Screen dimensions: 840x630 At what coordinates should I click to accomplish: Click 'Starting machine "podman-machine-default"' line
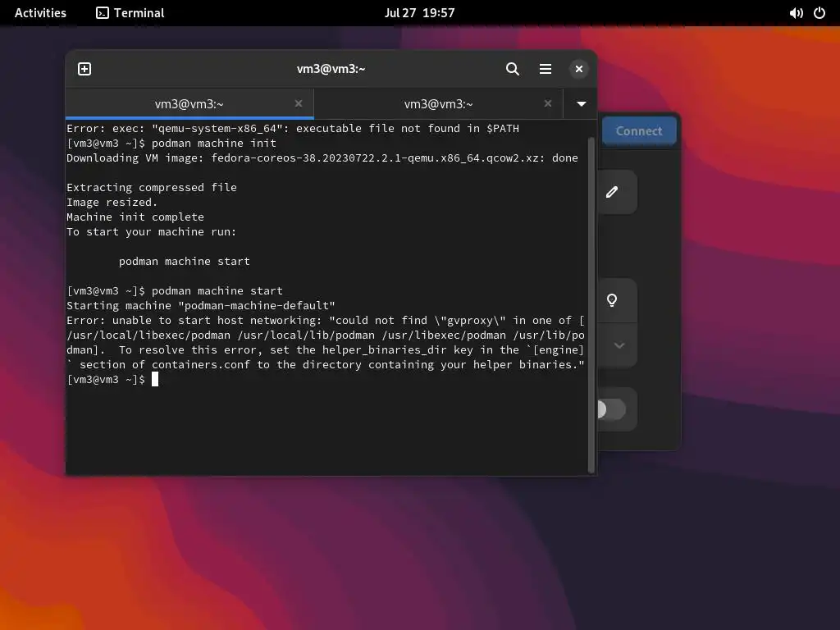coord(201,305)
